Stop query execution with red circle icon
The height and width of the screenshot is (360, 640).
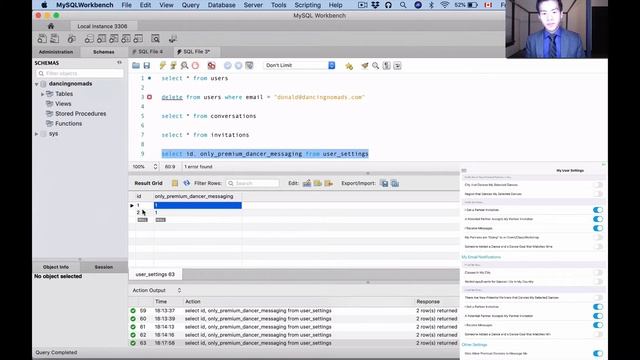(x=196, y=66)
